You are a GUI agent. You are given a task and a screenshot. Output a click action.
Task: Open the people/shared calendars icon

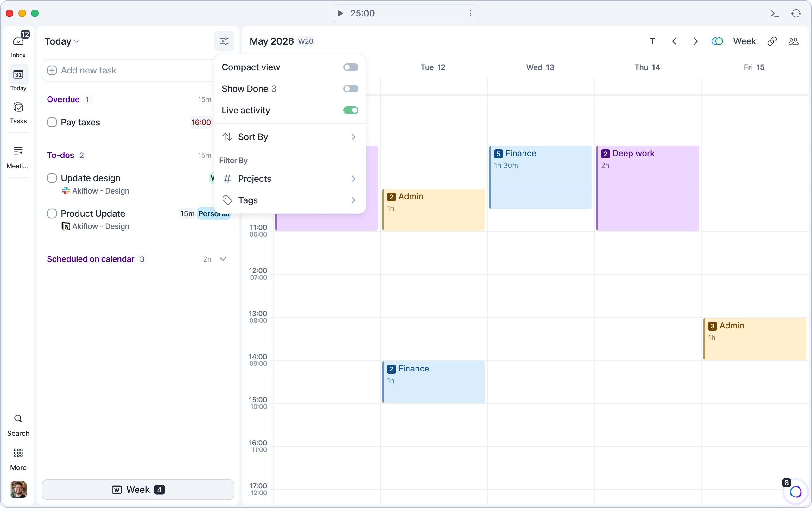[793, 41]
